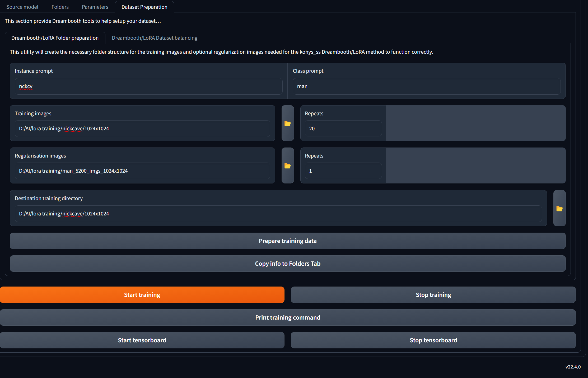
Task: Select Dreambooth/LoRA Folder preparation subtab
Action: pos(55,38)
